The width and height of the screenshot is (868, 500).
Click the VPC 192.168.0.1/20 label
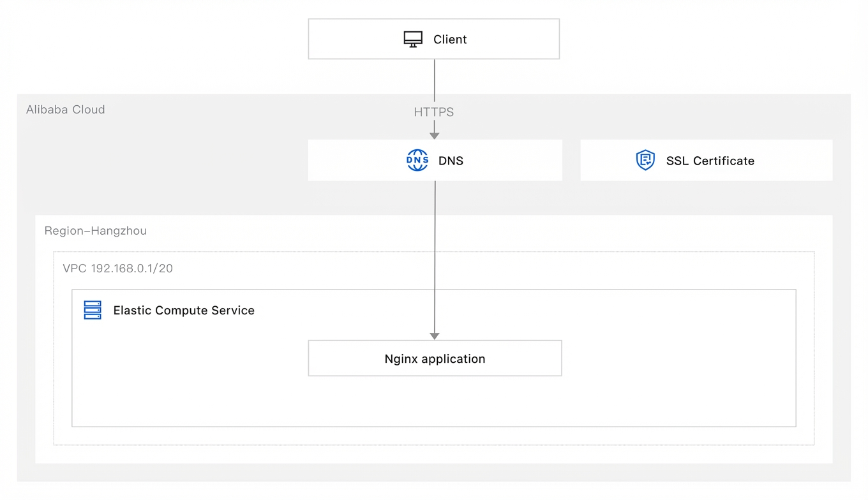click(117, 268)
